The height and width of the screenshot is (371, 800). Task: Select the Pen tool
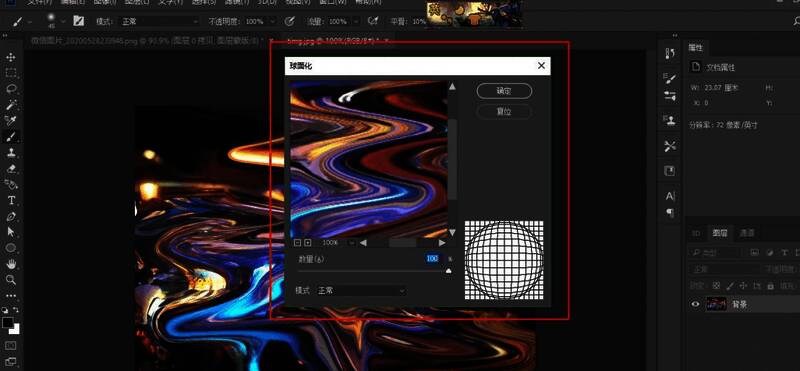tap(11, 216)
